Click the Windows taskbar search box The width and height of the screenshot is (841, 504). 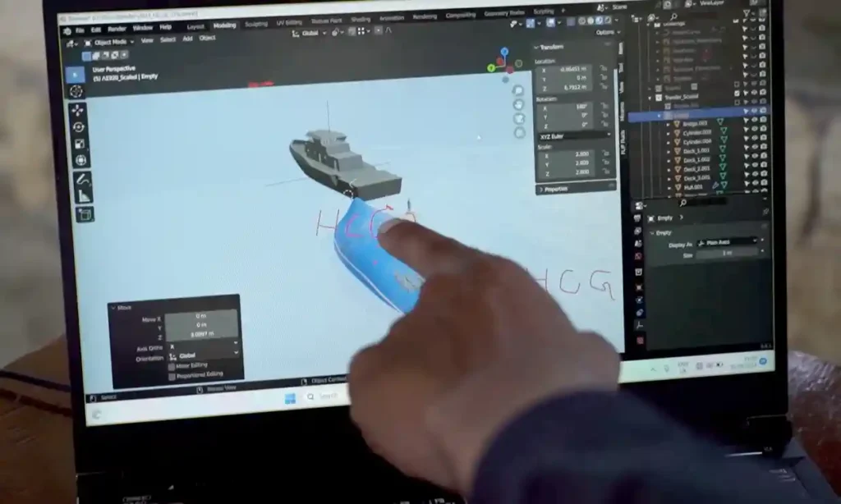327,396
